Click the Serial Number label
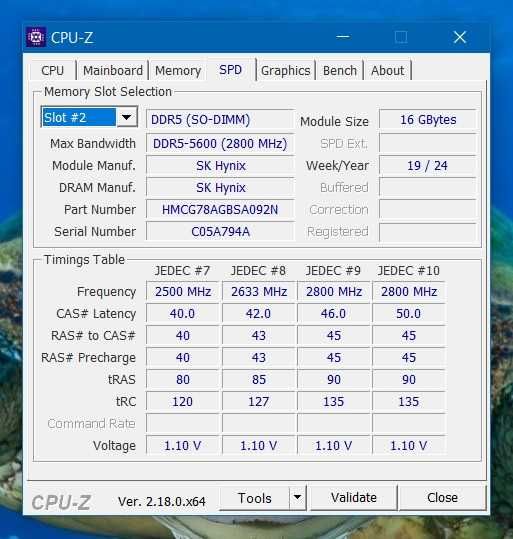 click(95, 232)
